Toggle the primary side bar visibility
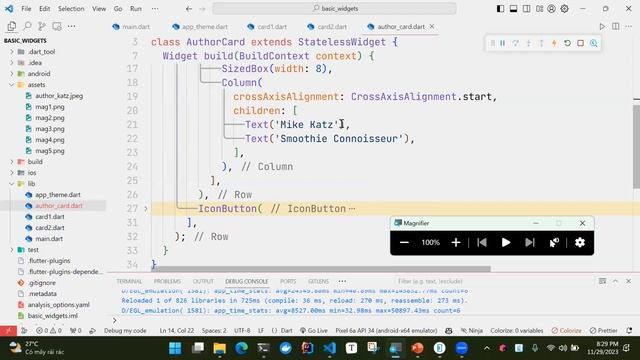The width and height of the screenshot is (640, 360). (500, 9)
